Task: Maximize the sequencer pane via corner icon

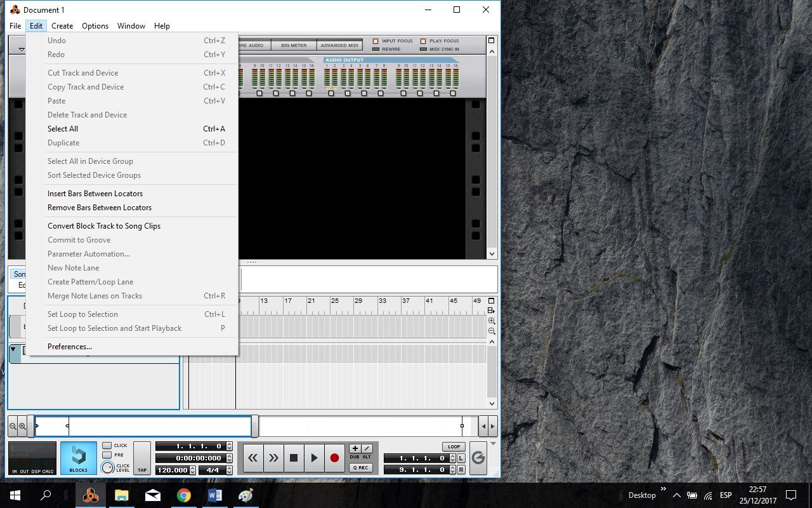Action: 492,301
